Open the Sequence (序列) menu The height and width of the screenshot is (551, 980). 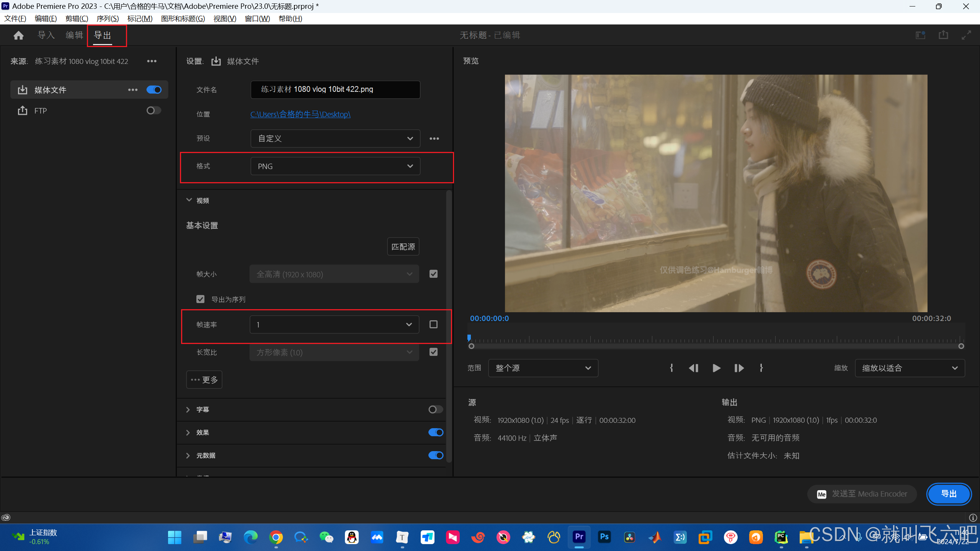coord(108,18)
